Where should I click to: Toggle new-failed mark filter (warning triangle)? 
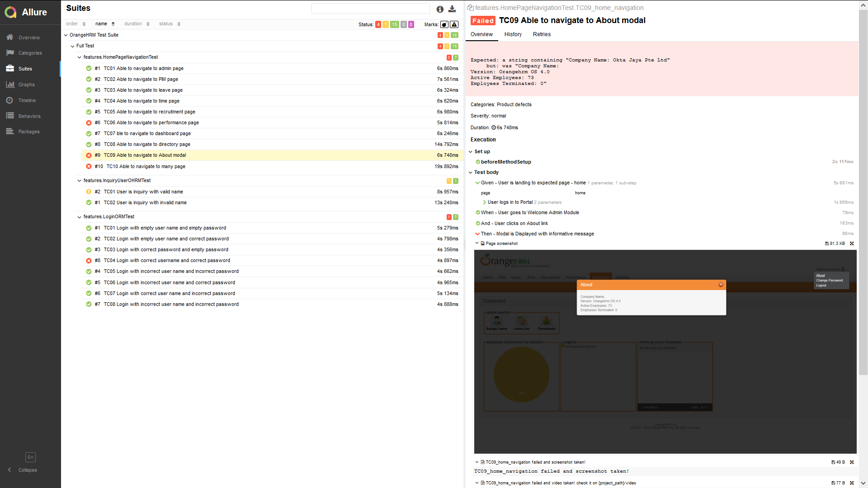pos(454,24)
